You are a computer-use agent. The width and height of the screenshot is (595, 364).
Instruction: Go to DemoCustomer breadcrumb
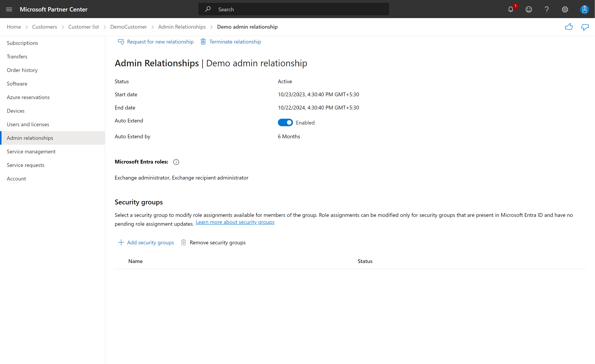pos(128,27)
